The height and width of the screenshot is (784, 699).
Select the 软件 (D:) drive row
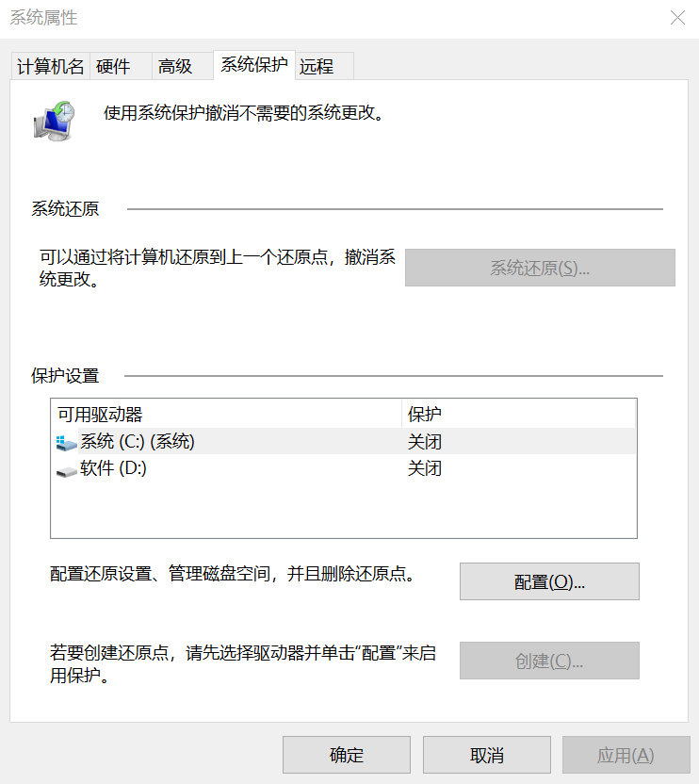pyautogui.click(x=344, y=468)
